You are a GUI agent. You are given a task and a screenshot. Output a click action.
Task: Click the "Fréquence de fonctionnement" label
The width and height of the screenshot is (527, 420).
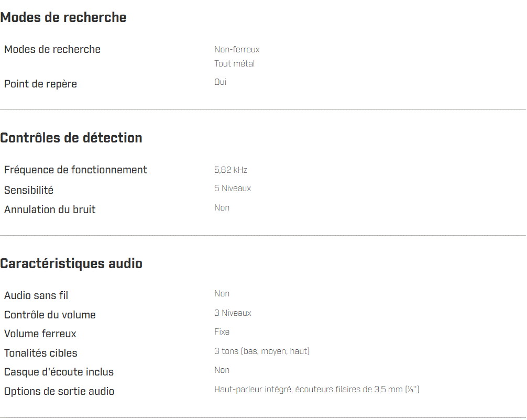tap(75, 170)
